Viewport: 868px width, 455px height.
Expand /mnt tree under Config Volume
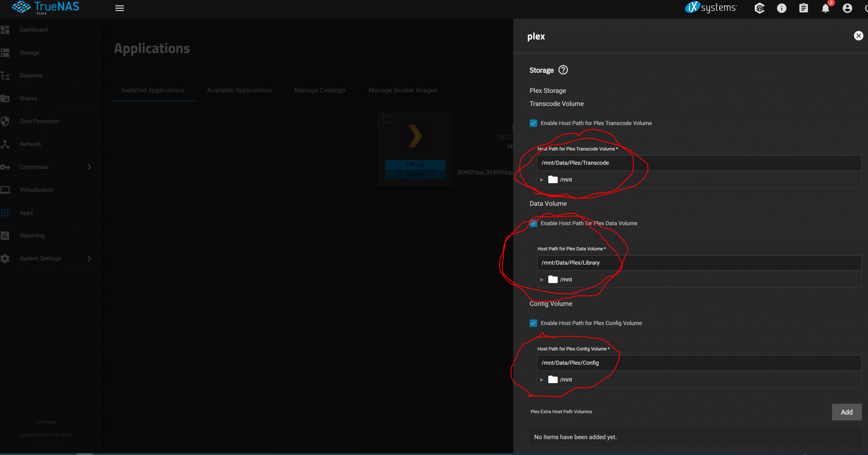[x=542, y=380]
